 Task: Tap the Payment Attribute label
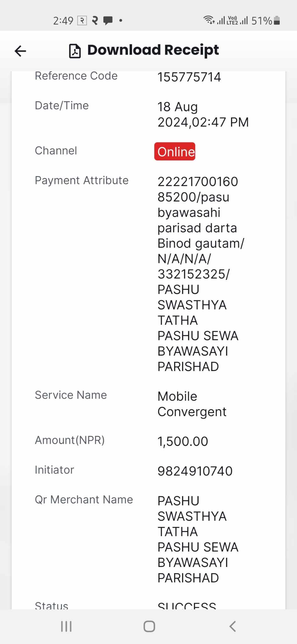82,180
